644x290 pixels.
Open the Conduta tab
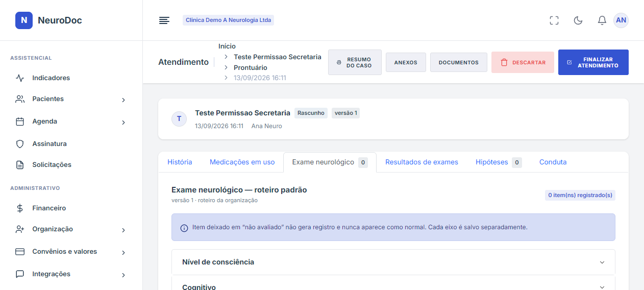553,162
